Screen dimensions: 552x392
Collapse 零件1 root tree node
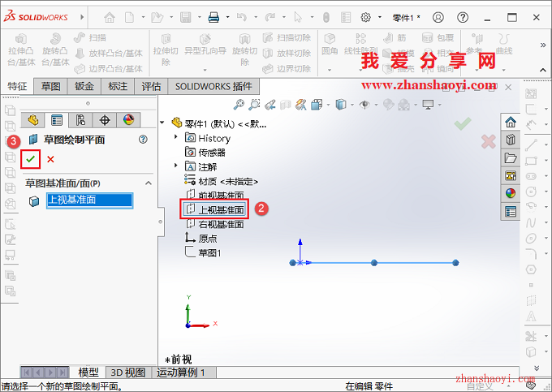162,123
